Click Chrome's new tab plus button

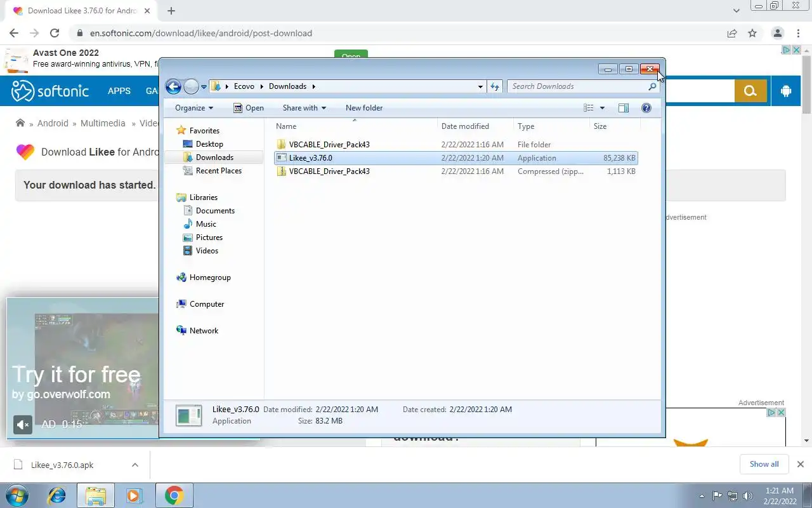coord(171,11)
